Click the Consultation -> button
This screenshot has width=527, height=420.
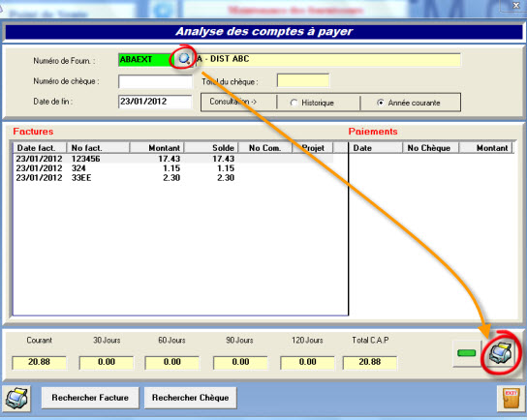pyautogui.click(x=238, y=102)
